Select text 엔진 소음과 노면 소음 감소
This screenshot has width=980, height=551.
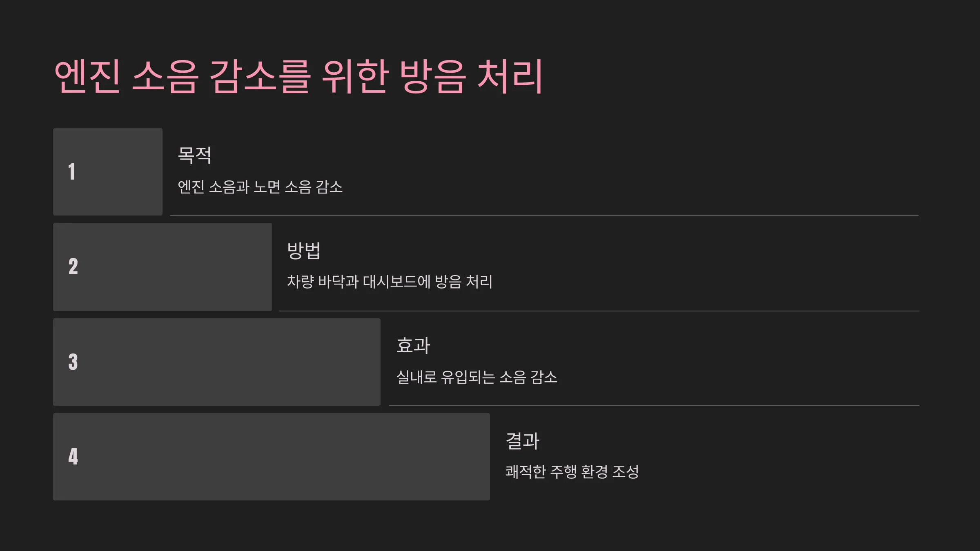(260, 187)
